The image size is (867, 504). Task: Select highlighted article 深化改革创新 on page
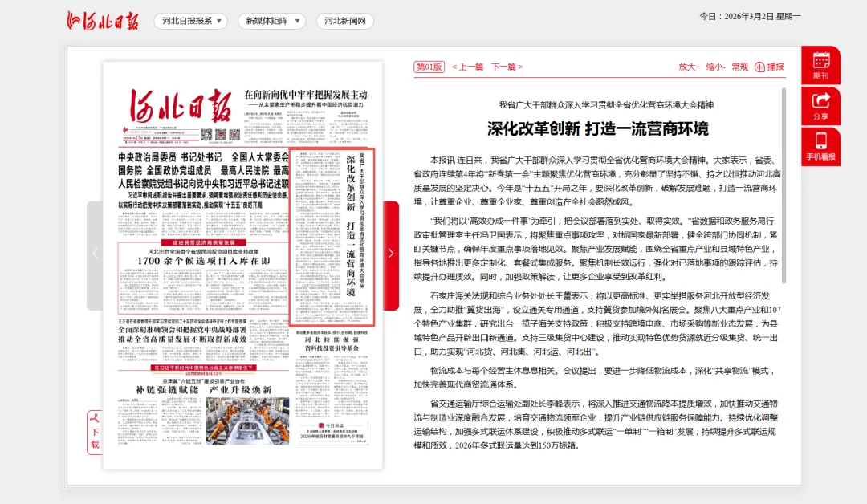pyautogui.click(x=332, y=237)
